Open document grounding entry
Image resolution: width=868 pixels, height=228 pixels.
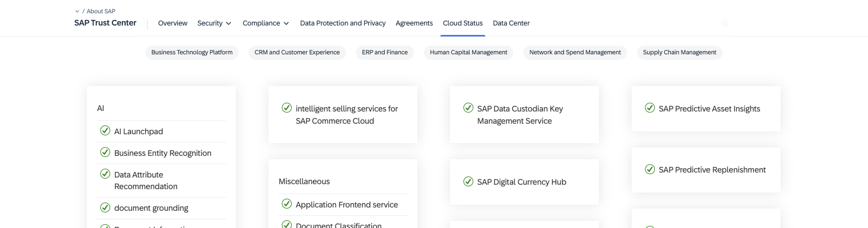[151, 208]
